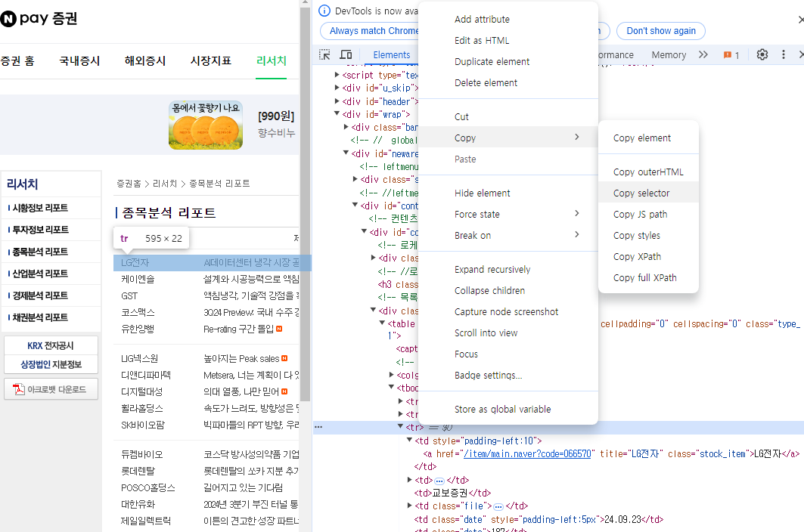Select Expand recursively
Screen dimensions: 804x532
click(x=508, y=270)
